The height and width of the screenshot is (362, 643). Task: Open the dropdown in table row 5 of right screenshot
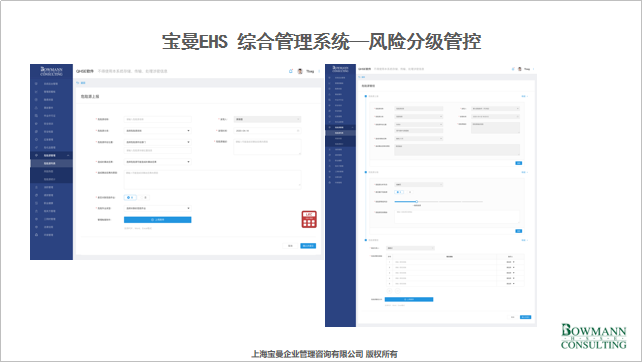510,283
